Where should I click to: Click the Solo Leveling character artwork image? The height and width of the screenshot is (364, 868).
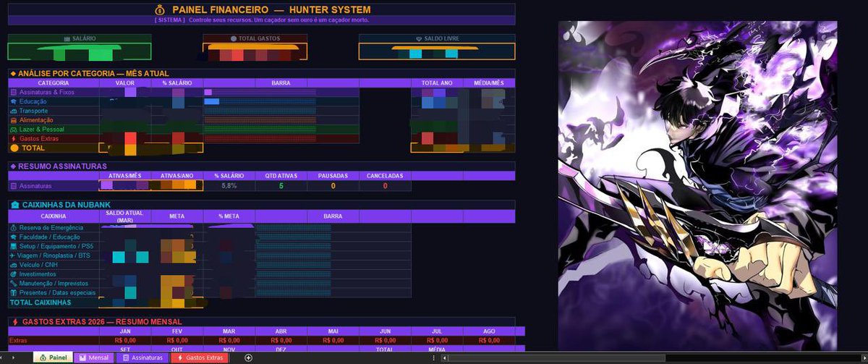(697, 185)
